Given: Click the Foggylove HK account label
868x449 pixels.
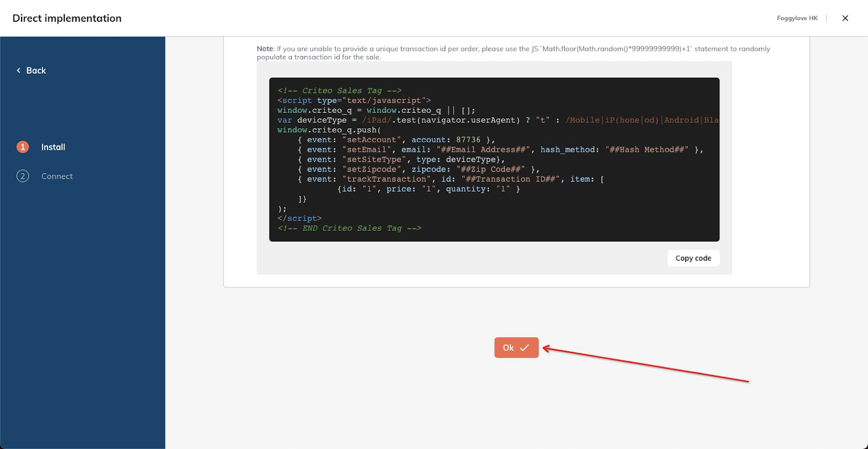Looking at the screenshot, I should click(x=797, y=18).
